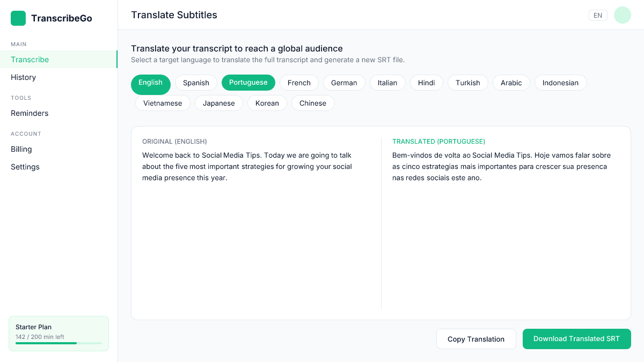Click Copy Translation

[x=476, y=339]
